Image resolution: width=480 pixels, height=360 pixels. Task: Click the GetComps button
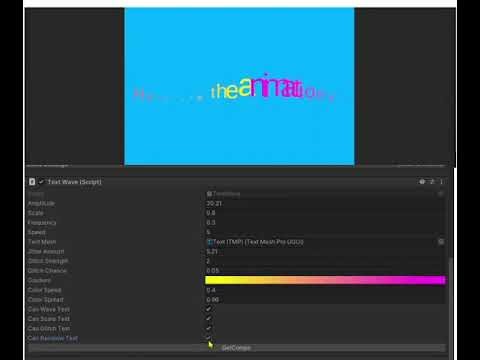[x=237, y=348]
